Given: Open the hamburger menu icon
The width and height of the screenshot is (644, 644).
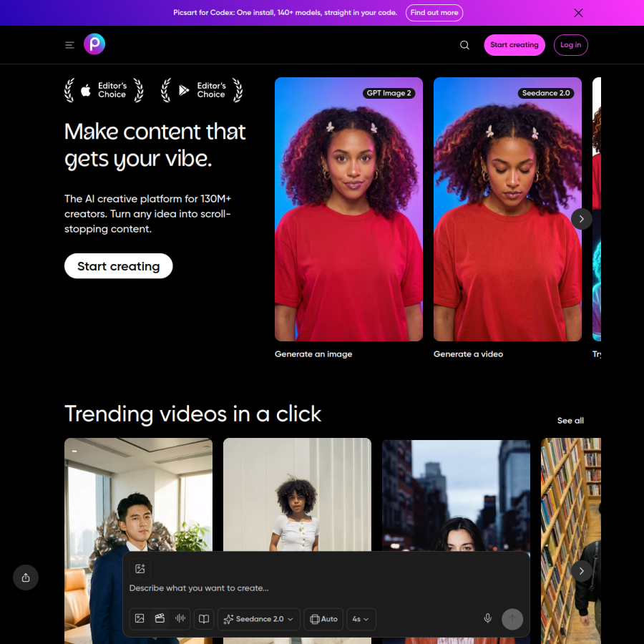Looking at the screenshot, I should pyautogui.click(x=69, y=45).
